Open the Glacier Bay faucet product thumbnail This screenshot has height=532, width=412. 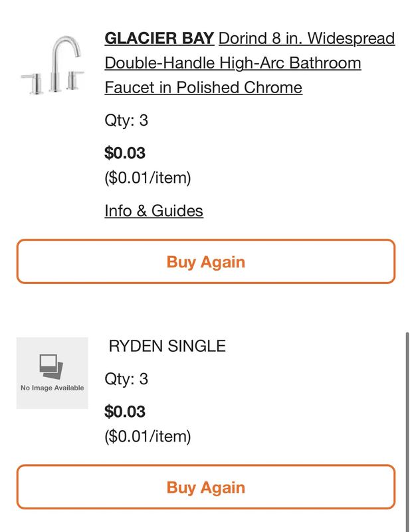click(x=52, y=65)
